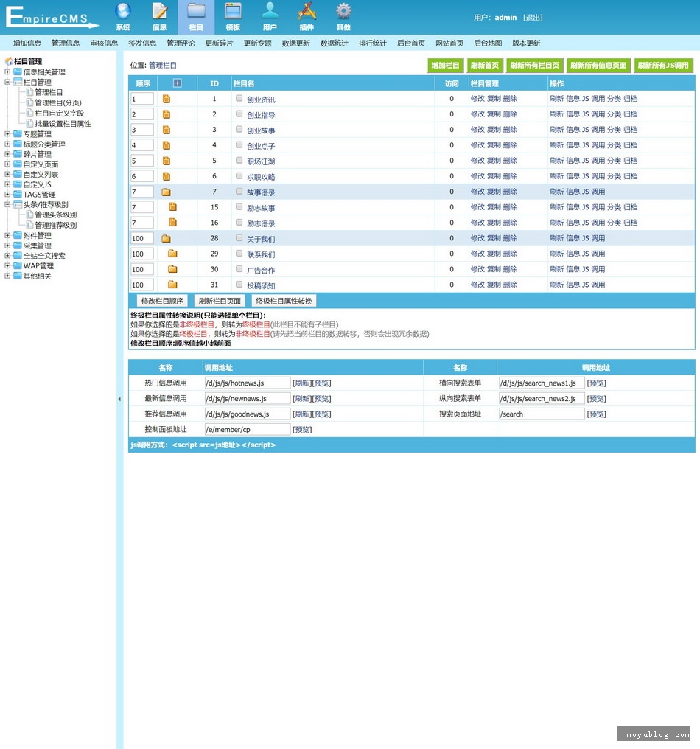
Task: Click the file icon for 励志语录 row
Action: [173, 222]
